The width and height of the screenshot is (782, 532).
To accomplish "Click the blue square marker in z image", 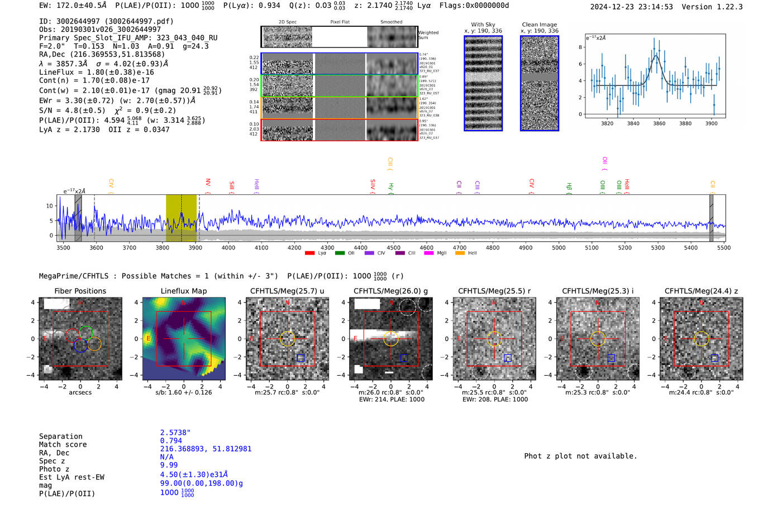I will (x=714, y=358).
